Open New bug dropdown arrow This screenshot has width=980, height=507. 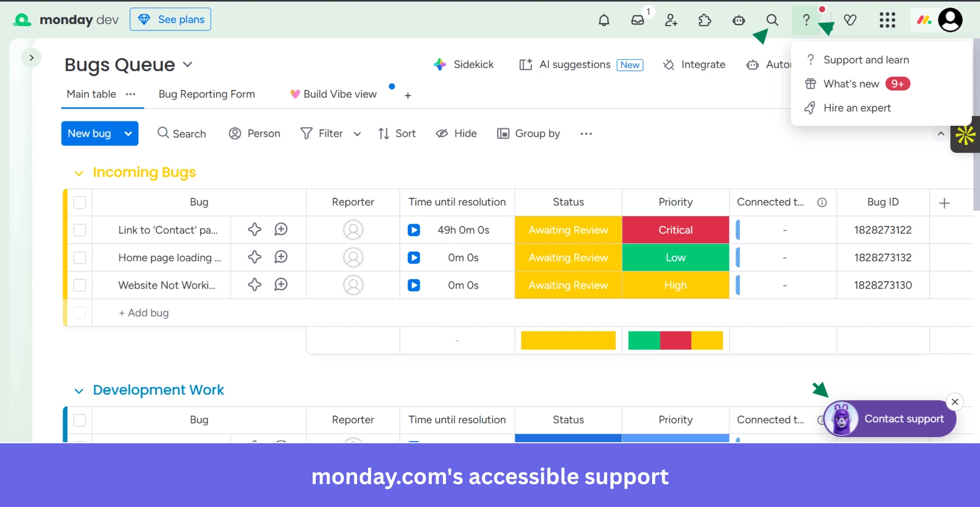click(x=128, y=133)
